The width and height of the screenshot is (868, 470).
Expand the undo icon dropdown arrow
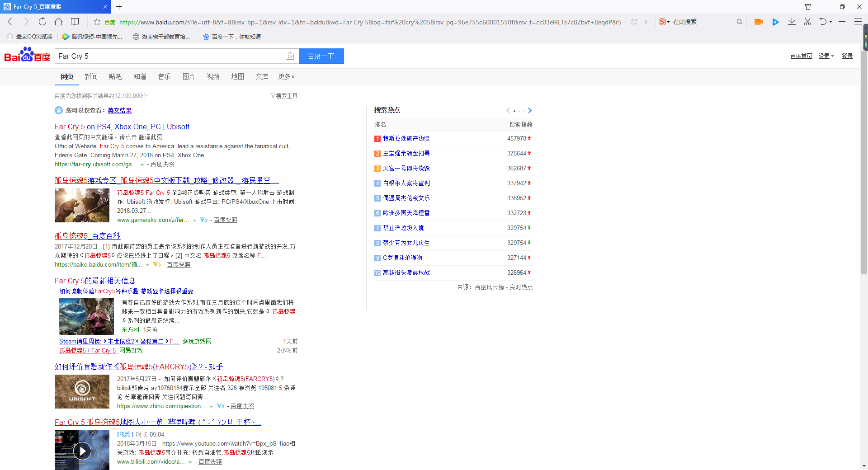tap(830, 22)
